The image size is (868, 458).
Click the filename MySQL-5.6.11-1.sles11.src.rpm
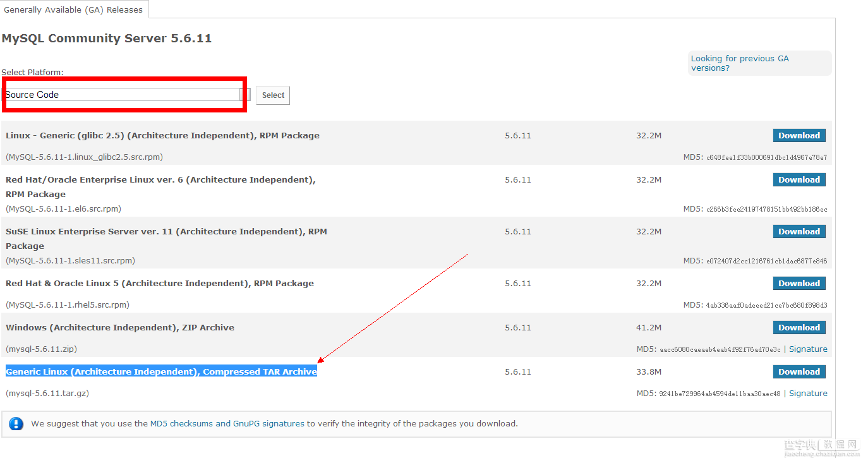tap(71, 261)
